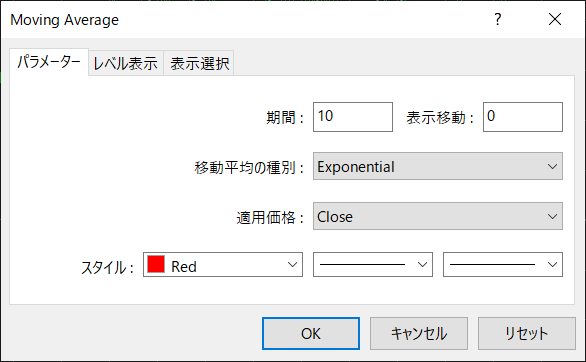The width and height of the screenshot is (586, 362).
Task: Close the Moving Average dialog
Action: pos(555,19)
